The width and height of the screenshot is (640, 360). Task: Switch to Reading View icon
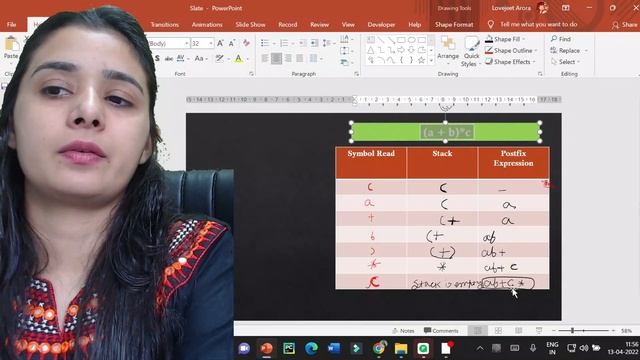pos(518,331)
